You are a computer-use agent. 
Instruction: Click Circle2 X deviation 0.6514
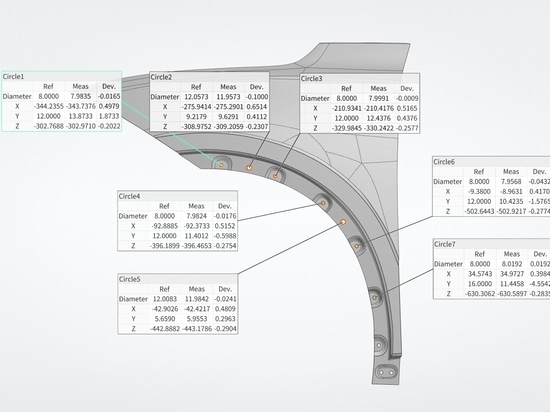coord(257,107)
